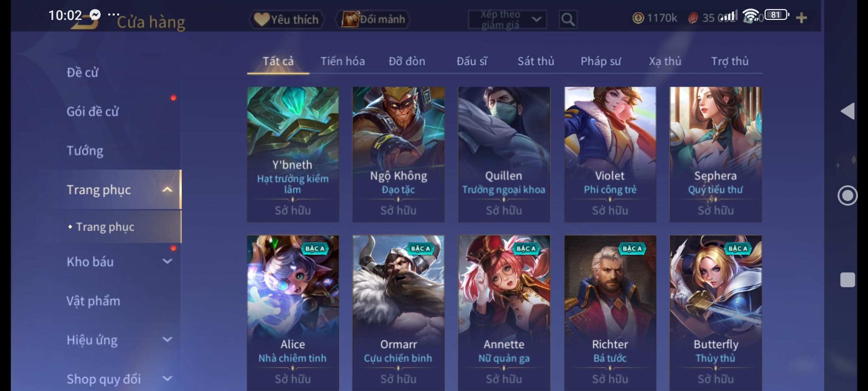
Task: Open Gói đề cử in sidebar
Action: 93,112
